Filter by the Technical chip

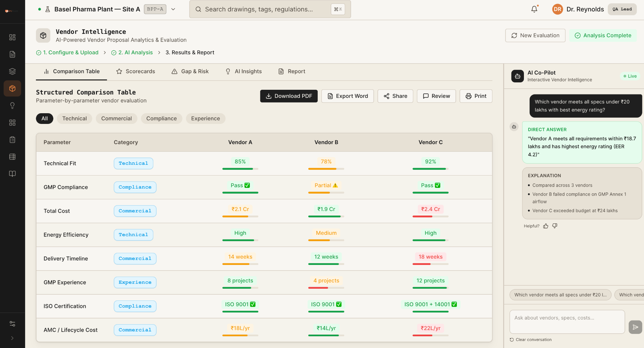pyautogui.click(x=74, y=119)
